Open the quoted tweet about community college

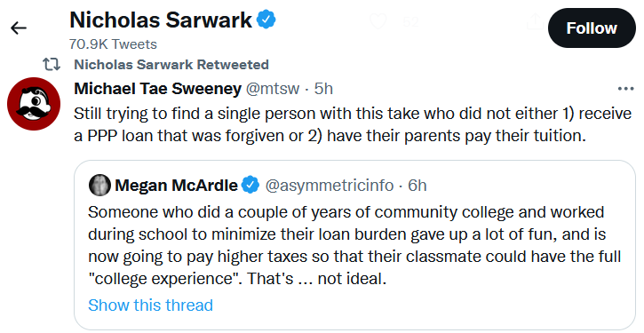pyautogui.click(x=354, y=245)
